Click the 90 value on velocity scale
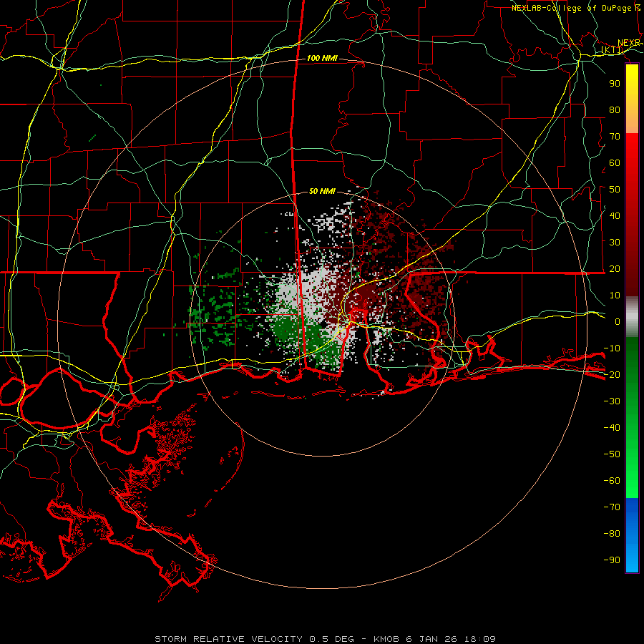The image size is (644, 644). (615, 84)
